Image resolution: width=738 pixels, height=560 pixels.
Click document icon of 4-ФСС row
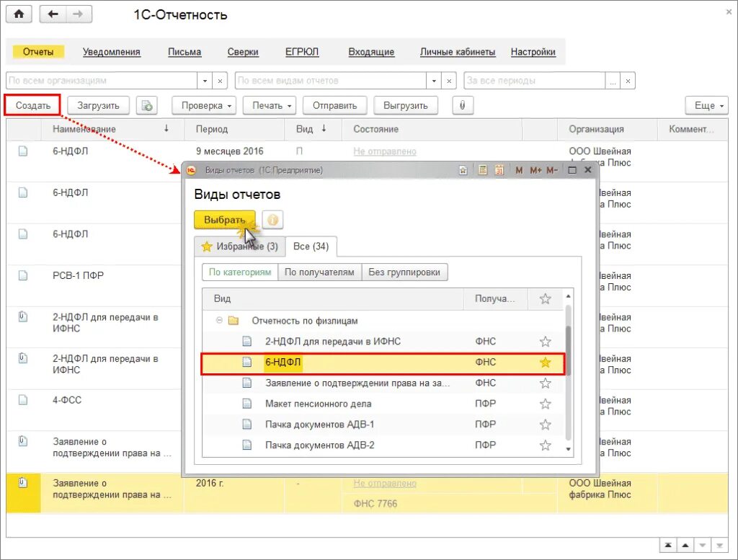(x=22, y=400)
